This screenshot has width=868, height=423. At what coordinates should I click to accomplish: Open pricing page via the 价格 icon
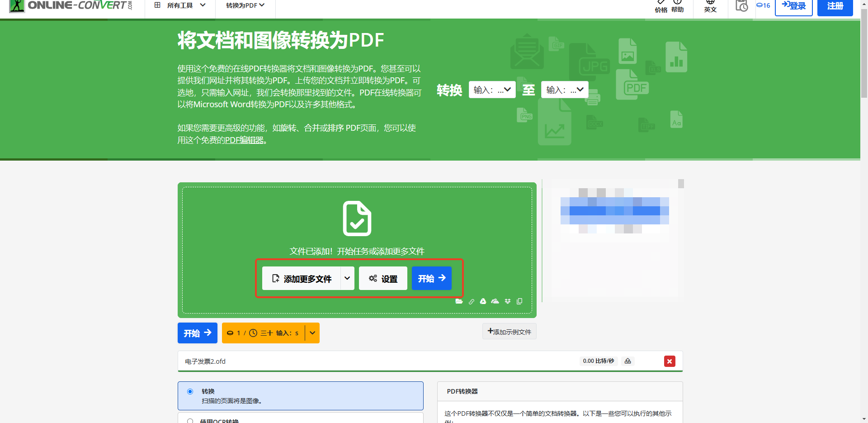click(660, 6)
